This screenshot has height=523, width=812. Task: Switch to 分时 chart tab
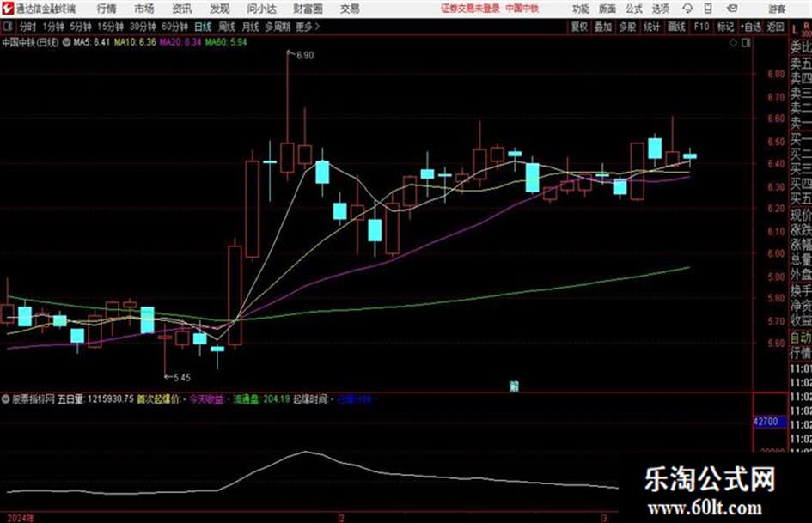pos(28,27)
